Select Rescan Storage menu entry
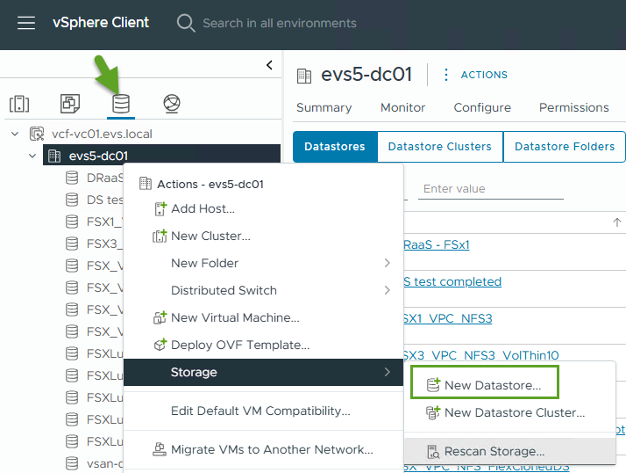 (x=494, y=451)
